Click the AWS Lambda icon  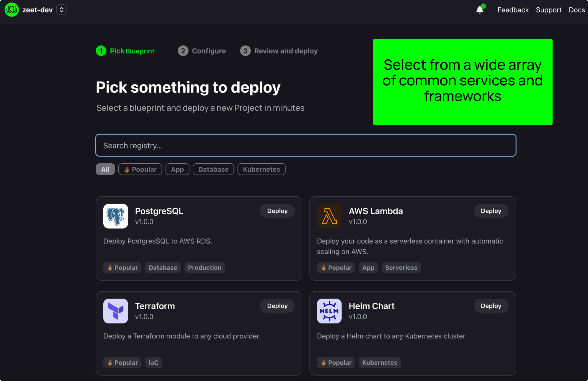329,216
